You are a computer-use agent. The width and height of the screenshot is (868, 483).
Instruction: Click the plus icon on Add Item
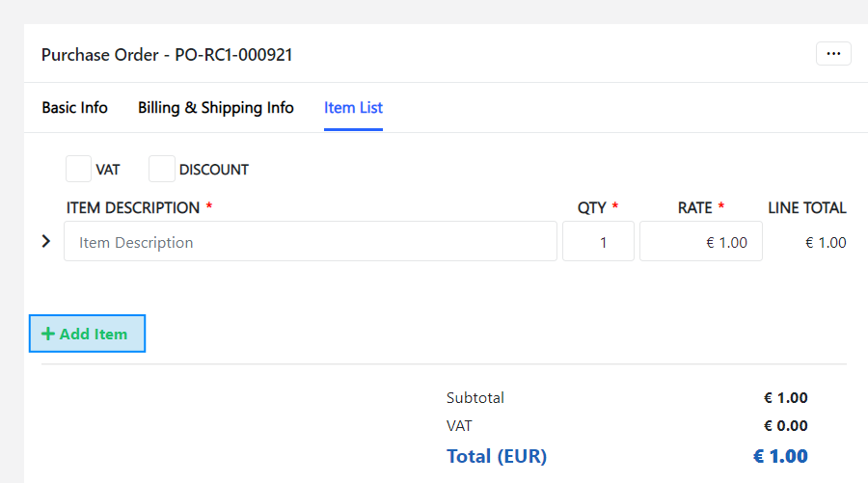coord(48,334)
